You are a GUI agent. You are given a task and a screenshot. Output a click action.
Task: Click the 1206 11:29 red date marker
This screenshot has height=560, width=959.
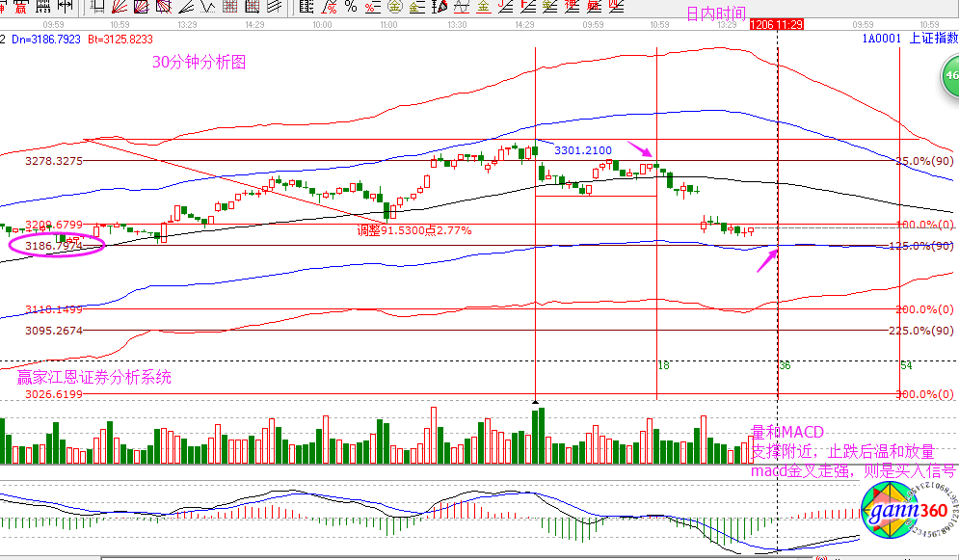(776, 24)
